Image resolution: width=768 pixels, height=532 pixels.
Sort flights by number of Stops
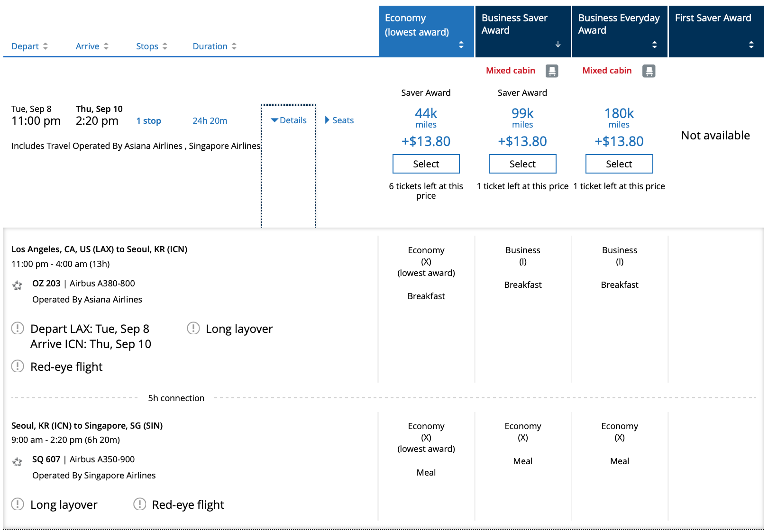pos(151,46)
